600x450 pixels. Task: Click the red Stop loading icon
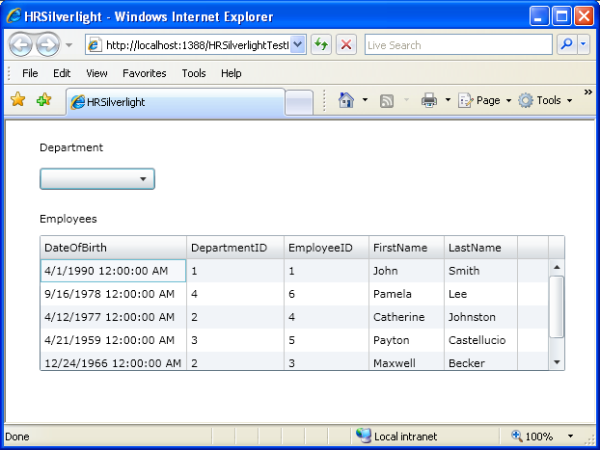point(346,45)
